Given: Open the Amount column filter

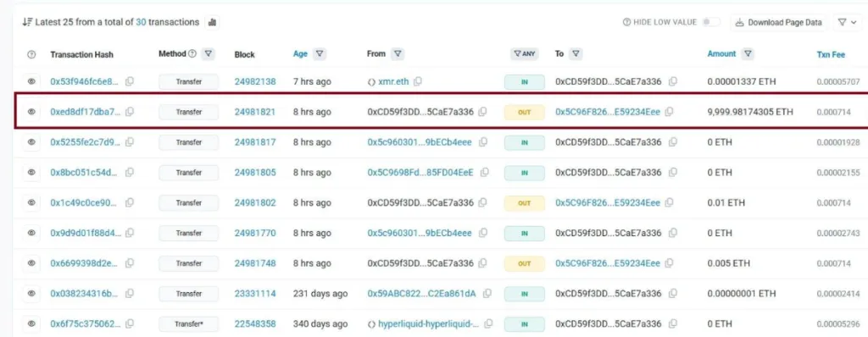Looking at the screenshot, I should pos(748,53).
